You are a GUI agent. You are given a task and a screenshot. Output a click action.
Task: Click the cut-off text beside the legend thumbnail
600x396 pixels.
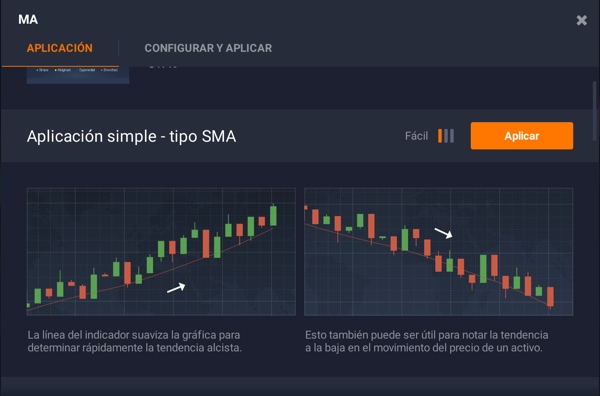(x=163, y=68)
